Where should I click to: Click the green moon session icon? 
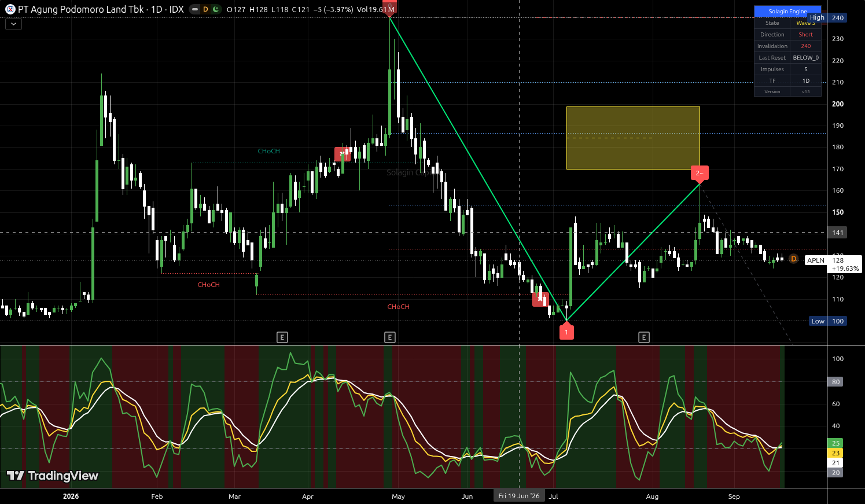point(216,9)
